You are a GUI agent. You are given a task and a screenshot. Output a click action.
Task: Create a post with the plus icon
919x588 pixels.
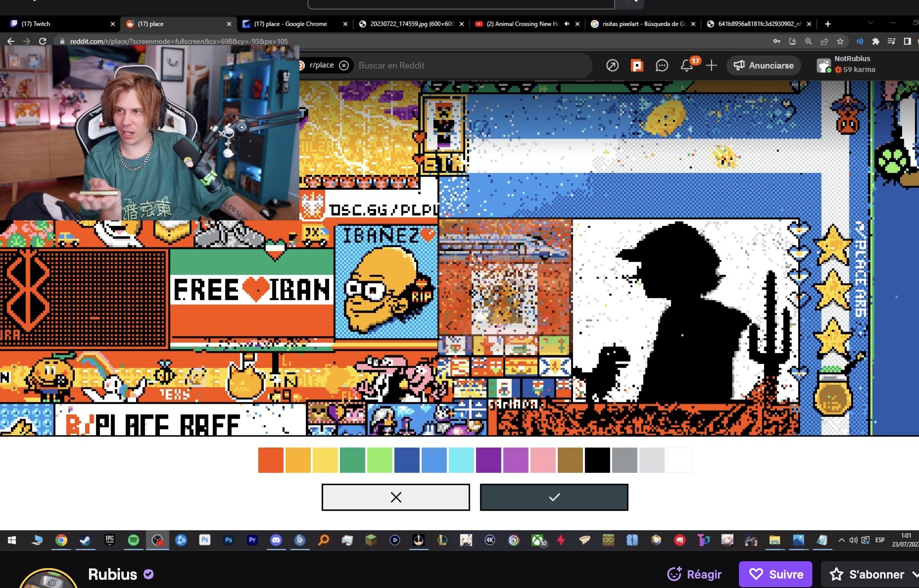(711, 65)
